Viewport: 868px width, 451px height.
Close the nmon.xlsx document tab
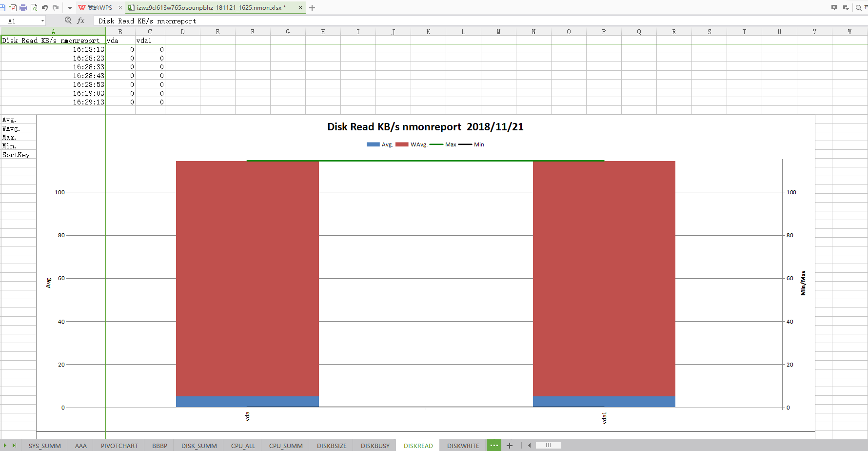300,8
